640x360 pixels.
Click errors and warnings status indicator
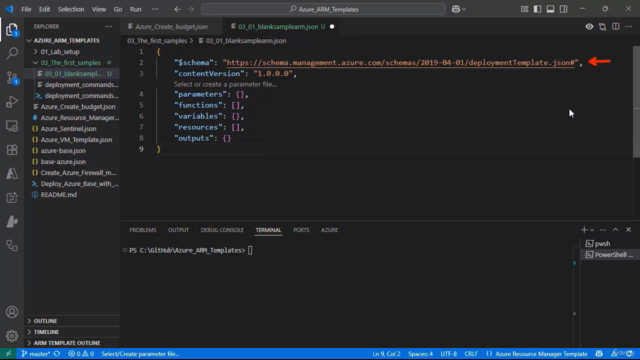coord(81,354)
